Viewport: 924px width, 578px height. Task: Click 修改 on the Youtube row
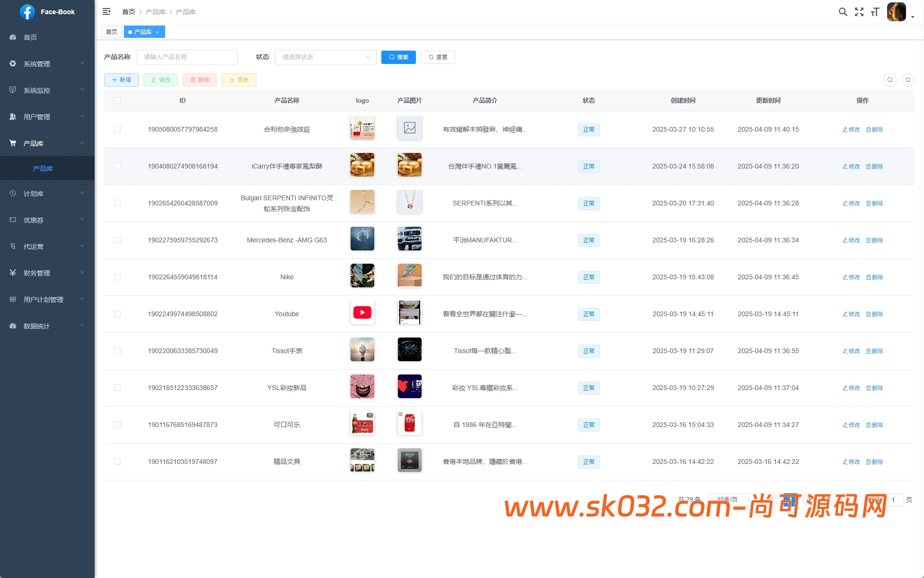click(851, 314)
